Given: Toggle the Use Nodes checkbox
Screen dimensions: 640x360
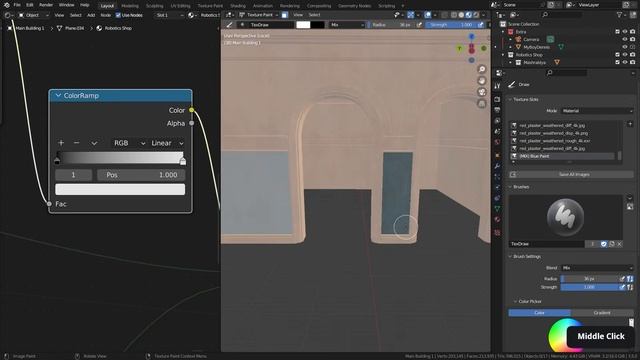Looking at the screenshot, I should (x=118, y=15).
